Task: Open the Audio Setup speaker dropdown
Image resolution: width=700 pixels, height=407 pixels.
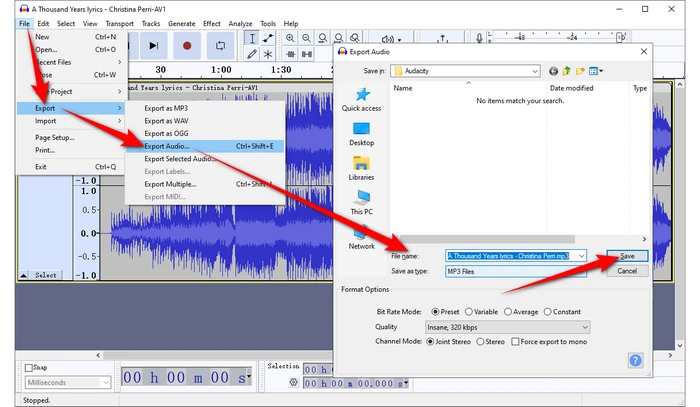Action: [x=391, y=39]
